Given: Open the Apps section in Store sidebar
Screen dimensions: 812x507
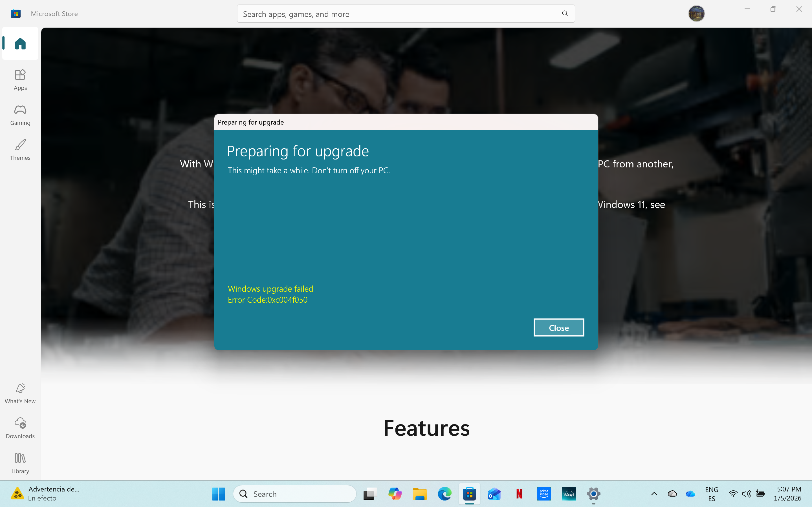Looking at the screenshot, I should (20, 79).
